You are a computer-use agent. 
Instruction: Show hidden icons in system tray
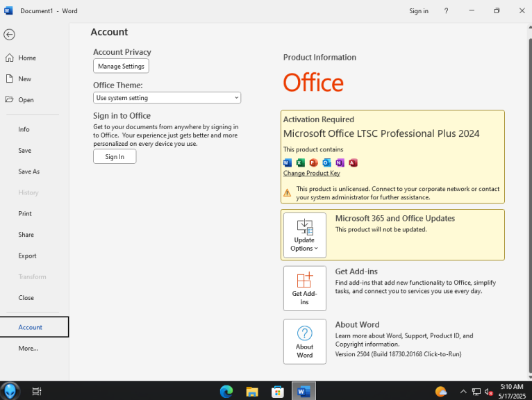(x=463, y=392)
